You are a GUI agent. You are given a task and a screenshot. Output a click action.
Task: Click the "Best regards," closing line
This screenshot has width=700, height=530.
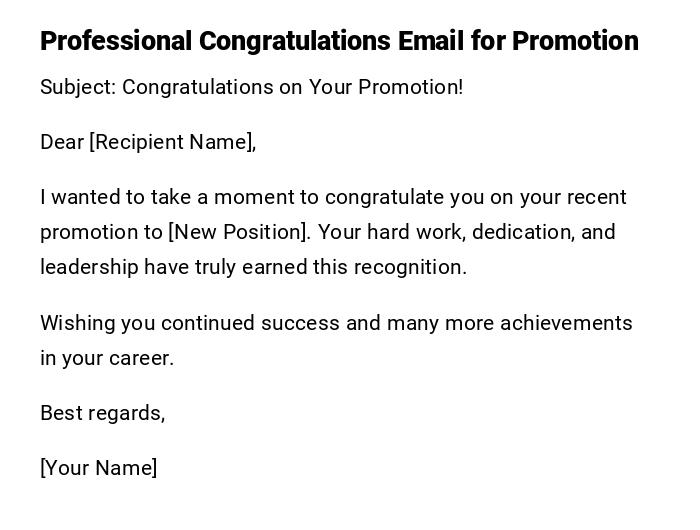pos(102,413)
